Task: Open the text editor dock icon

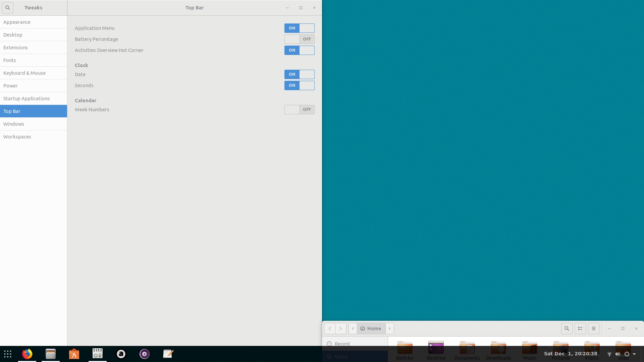Action: pyautogui.click(x=168, y=354)
